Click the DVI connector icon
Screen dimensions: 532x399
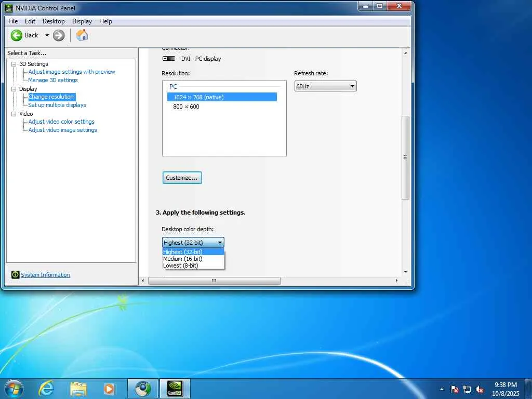(169, 59)
